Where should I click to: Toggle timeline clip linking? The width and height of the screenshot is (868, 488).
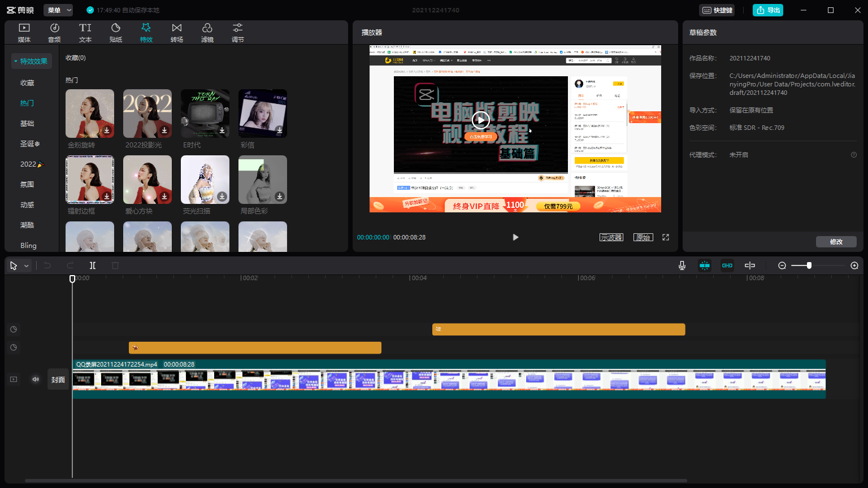727,265
